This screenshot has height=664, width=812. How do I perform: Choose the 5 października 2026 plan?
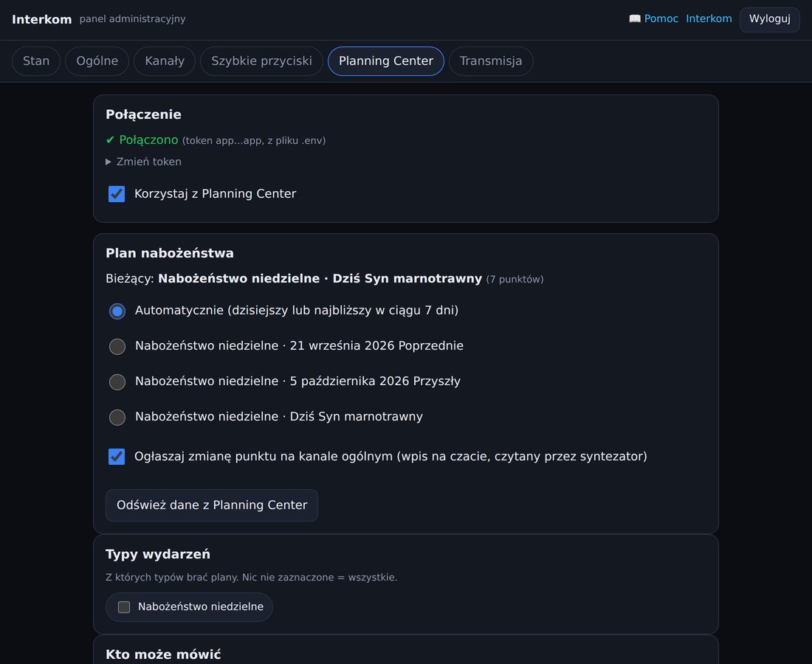(117, 382)
